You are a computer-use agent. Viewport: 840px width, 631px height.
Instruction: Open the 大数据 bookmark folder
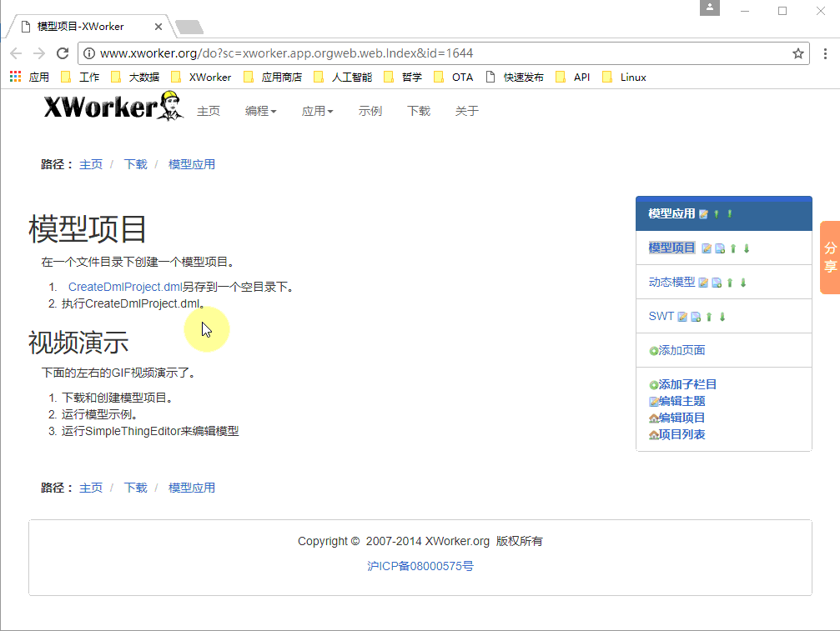point(135,77)
